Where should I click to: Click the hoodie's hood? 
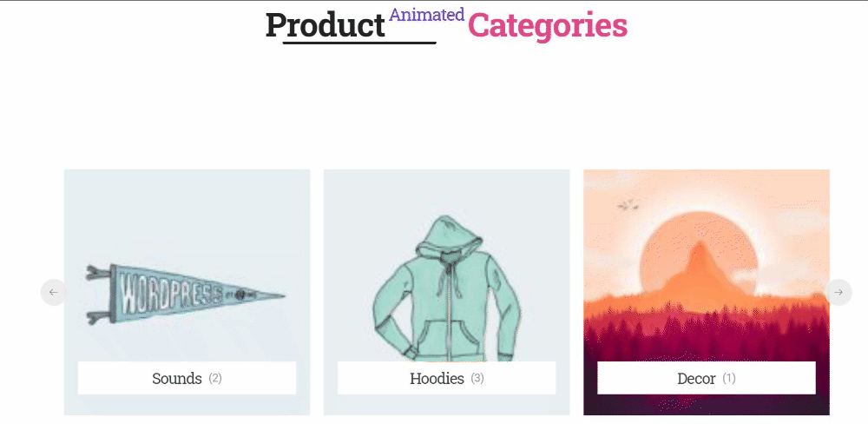tap(446, 235)
